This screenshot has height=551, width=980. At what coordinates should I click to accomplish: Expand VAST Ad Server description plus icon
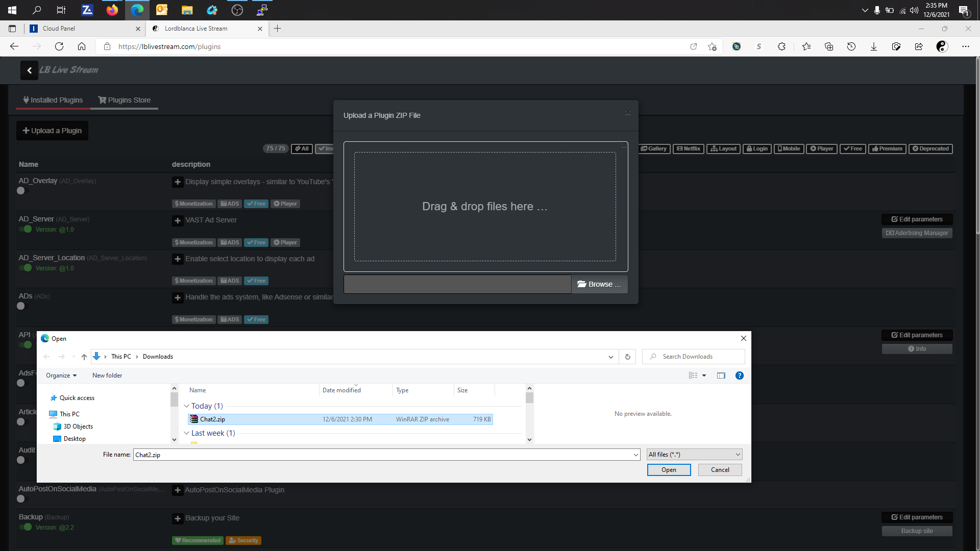(x=178, y=221)
